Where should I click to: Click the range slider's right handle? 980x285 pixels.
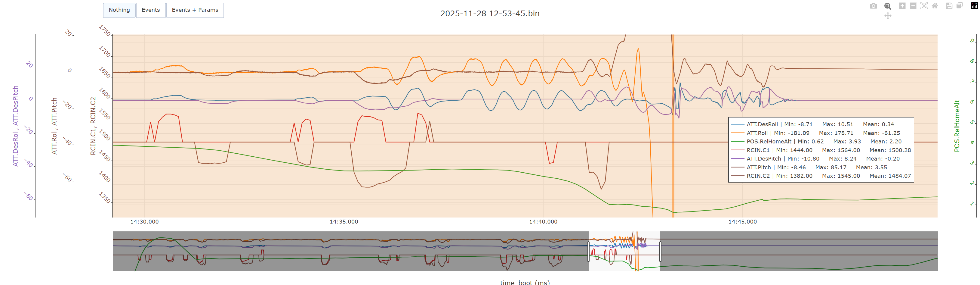(x=660, y=252)
